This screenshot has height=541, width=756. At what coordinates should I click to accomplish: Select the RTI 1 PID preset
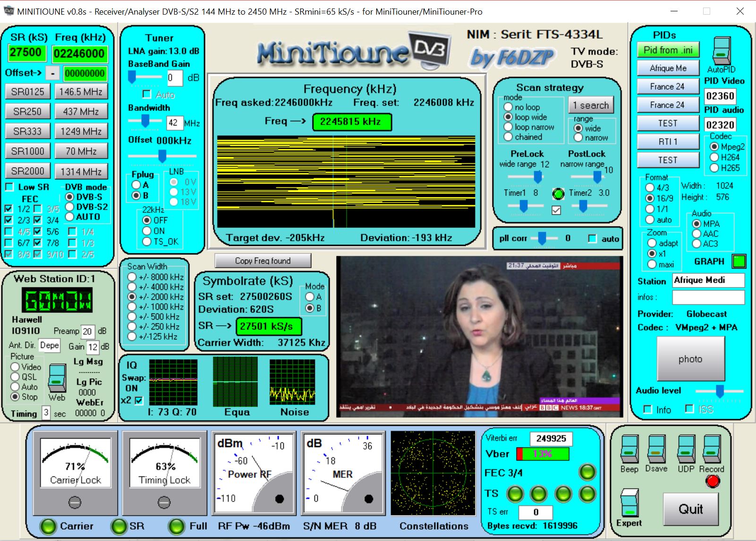[668, 142]
